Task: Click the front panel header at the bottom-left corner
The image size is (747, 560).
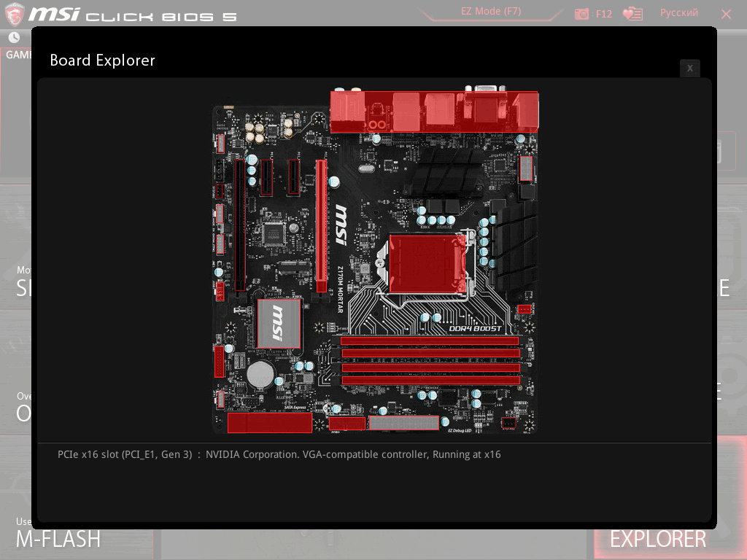Action: coord(220,400)
